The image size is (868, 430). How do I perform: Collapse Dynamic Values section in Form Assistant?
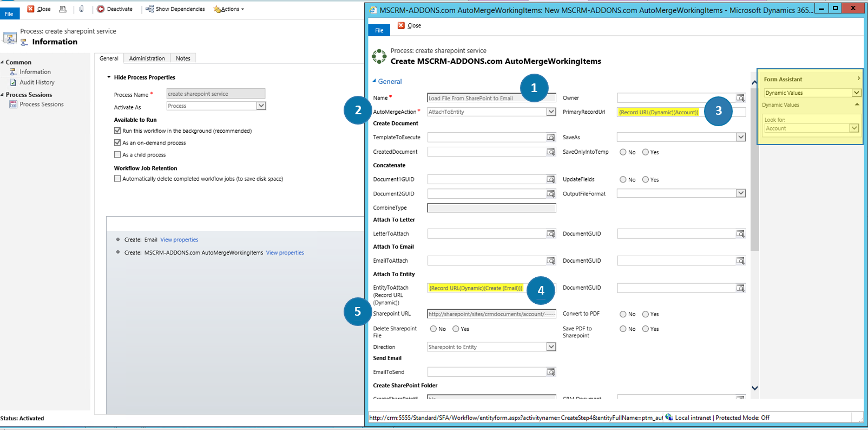(857, 105)
